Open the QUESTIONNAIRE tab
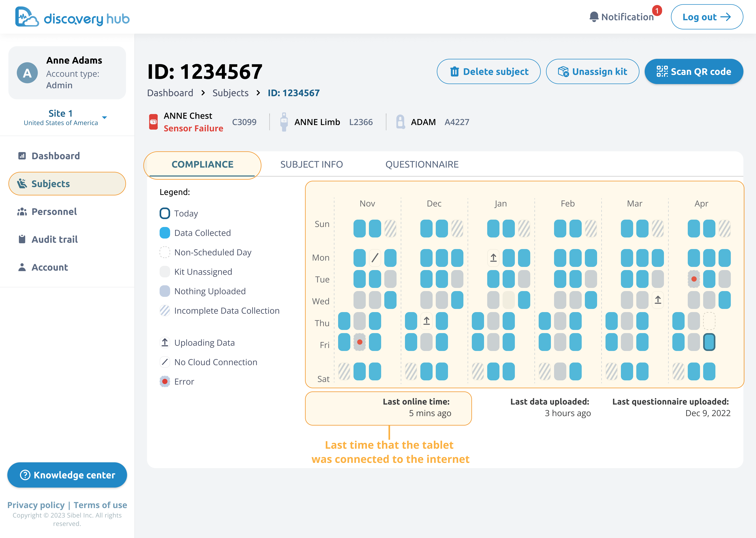The height and width of the screenshot is (538, 756). pos(422,164)
